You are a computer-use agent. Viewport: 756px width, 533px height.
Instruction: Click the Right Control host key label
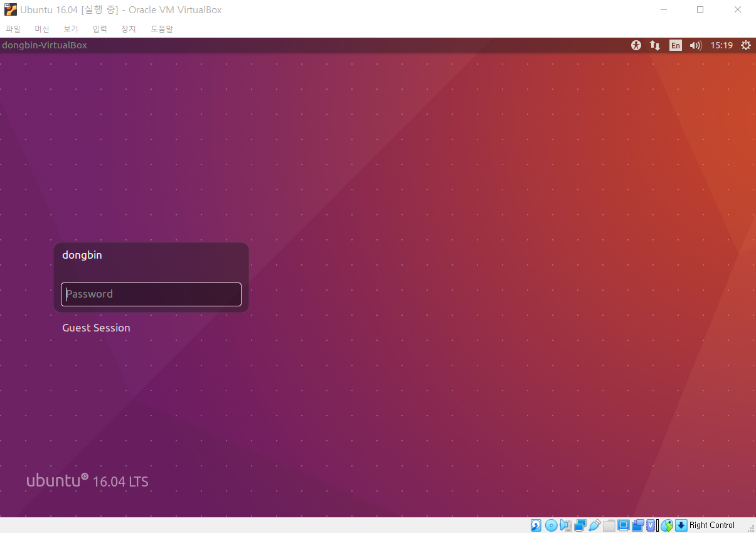tap(712, 525)
